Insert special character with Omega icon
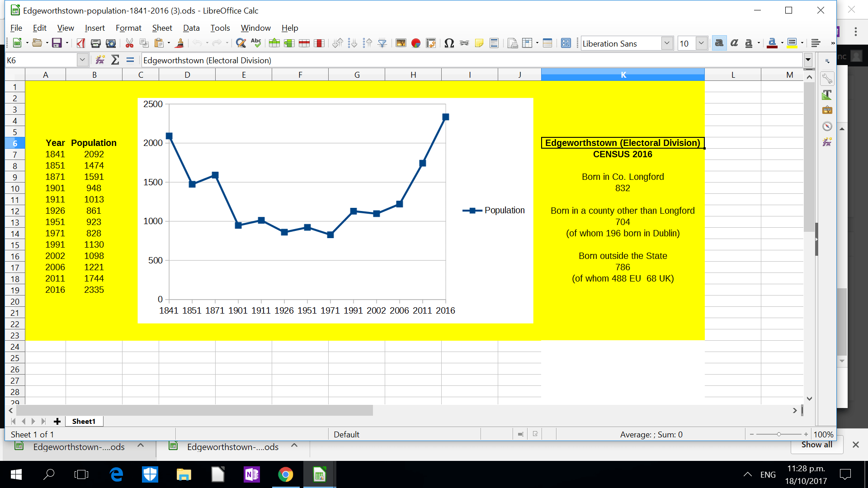Image resolution: width=868 pixels, height=488 pixels. [x=449, y=43]
